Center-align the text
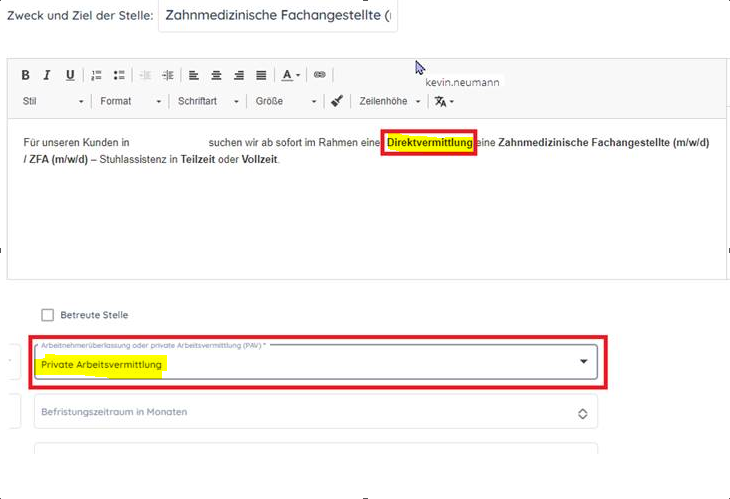Viewport: 730px width, 499px height. click(216, 75)
